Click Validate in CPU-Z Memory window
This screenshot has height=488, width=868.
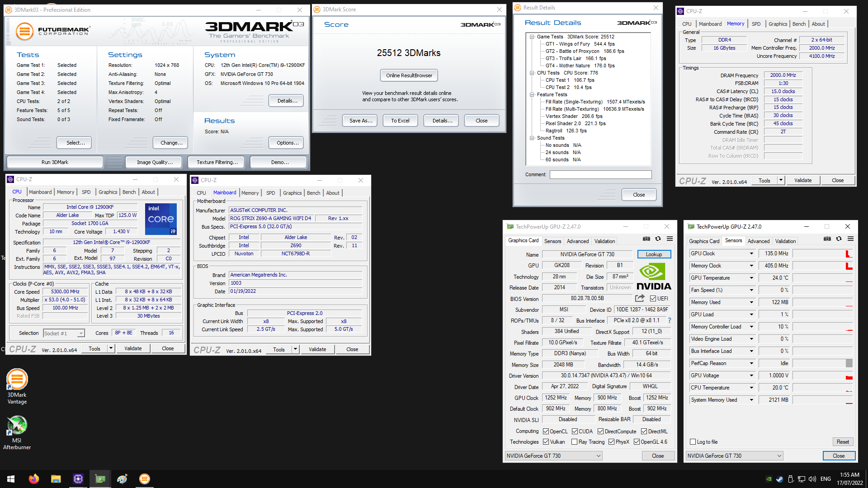[803, 180]
